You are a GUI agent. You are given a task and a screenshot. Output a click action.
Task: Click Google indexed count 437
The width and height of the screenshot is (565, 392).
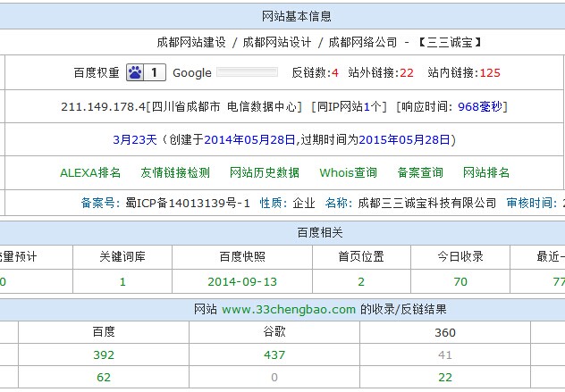[274, 355]
